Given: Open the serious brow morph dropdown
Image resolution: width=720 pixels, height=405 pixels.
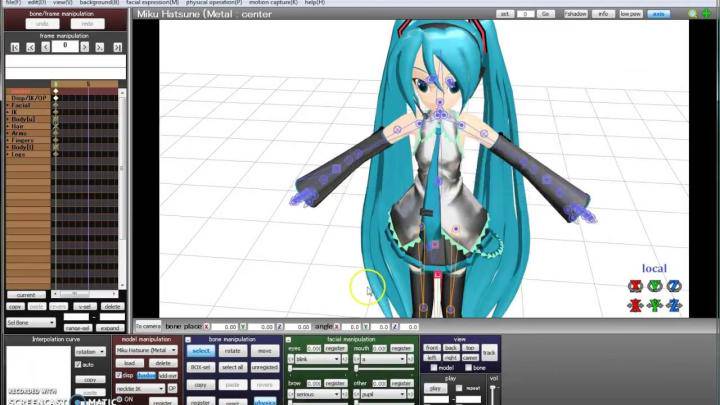Looking at the screenshot, I should click(317, 394).
